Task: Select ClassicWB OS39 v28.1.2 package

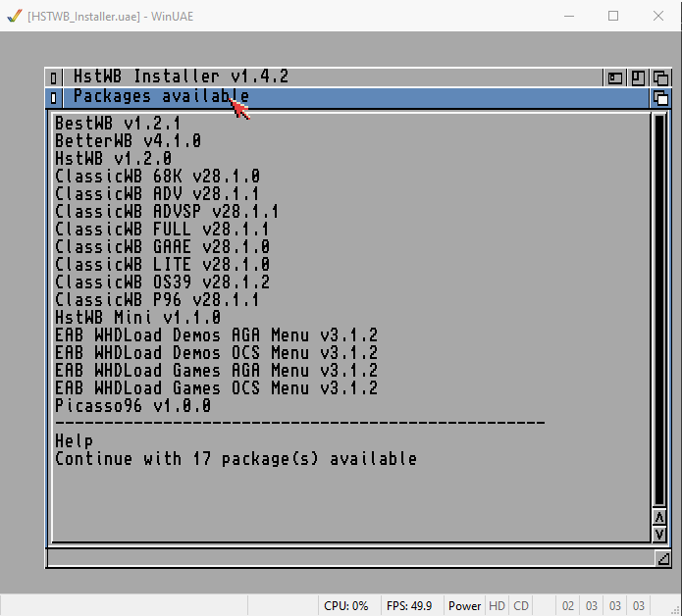Action: coord(162,282)
